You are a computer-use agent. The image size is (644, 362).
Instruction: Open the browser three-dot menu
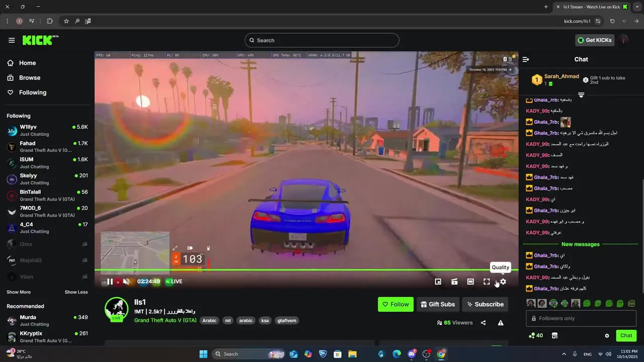7,21
